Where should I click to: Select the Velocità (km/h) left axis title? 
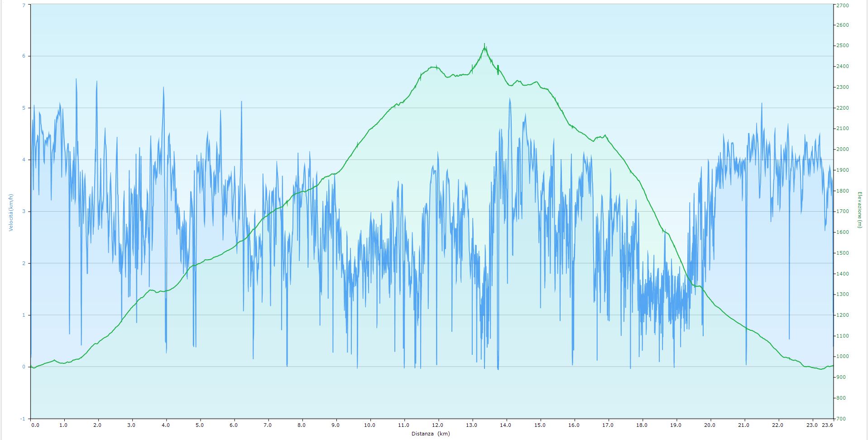click(x=10, y=213)
